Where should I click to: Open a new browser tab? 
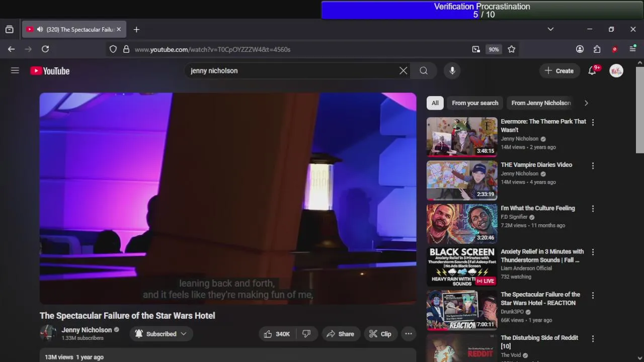coord(136,30)
